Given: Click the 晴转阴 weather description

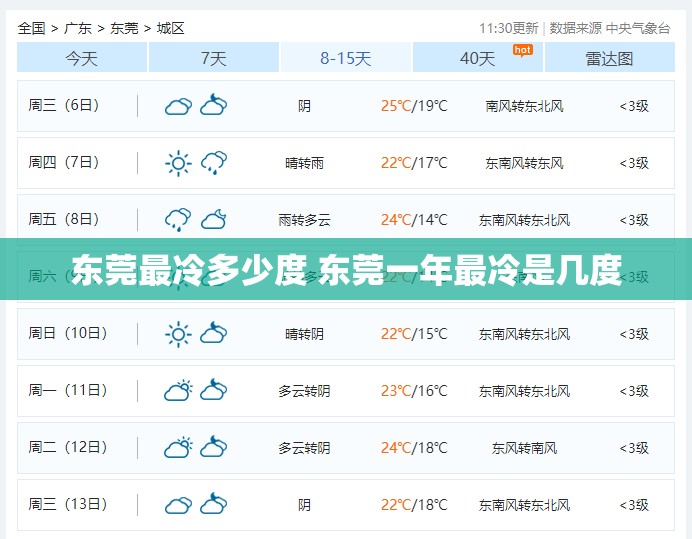Looking at the screenshot, I should [x=304, y=334].
